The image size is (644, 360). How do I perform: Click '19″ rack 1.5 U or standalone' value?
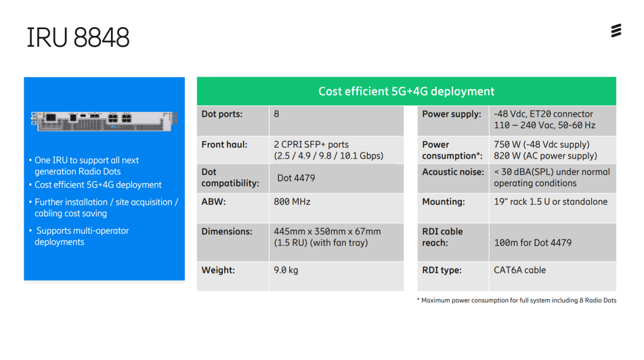pyautogui.click(x=551, y=202)
